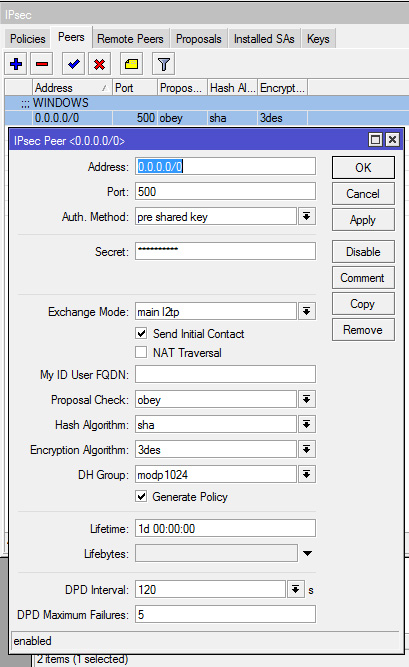Viewport: 409px width, 667px height.
Task: Click the blue checkmark enable icon
Action: pos(73,64)
